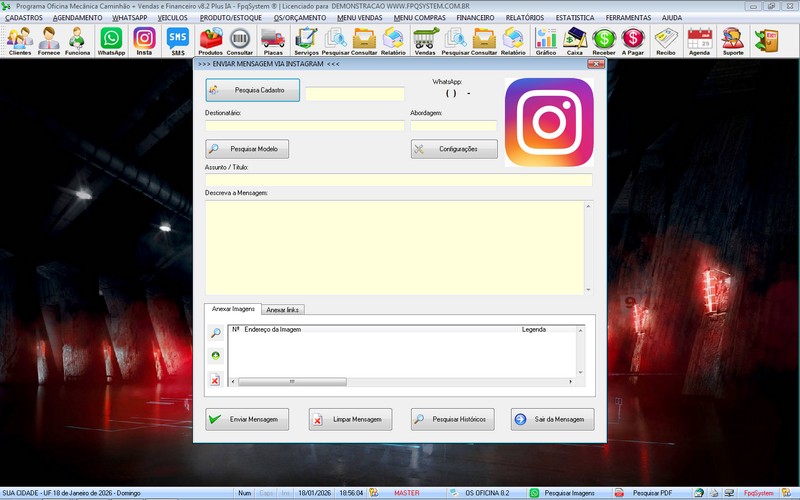Open the Produtos toolbox icon
The width and height of the screenshot is (800, 500).
pyautogui.click(x=210, y=41)
